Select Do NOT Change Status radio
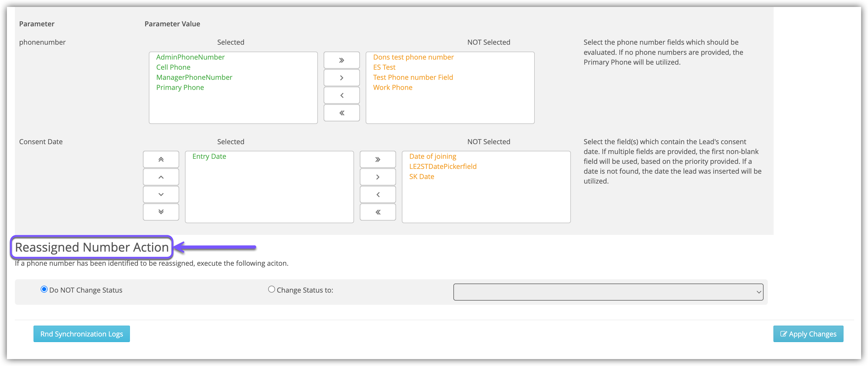Viewport: 868px width, 366px height. pyautogui.click(x=44, y=289)
